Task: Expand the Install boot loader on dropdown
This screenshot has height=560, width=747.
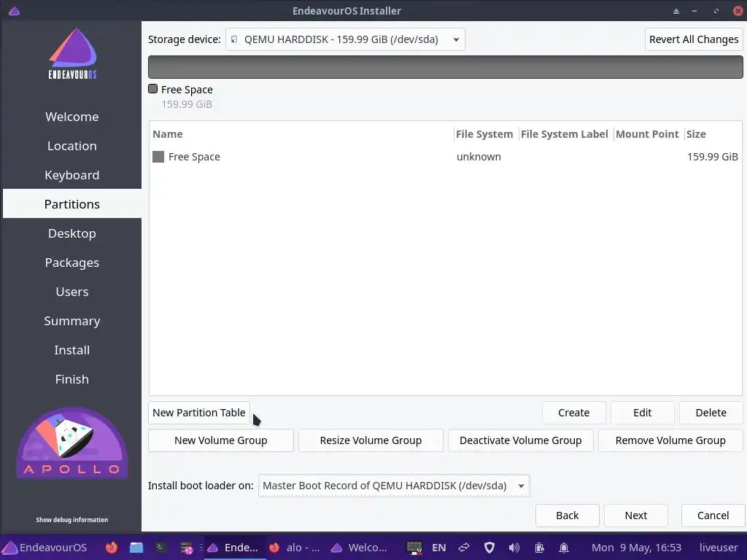Action: click(394, 486)
